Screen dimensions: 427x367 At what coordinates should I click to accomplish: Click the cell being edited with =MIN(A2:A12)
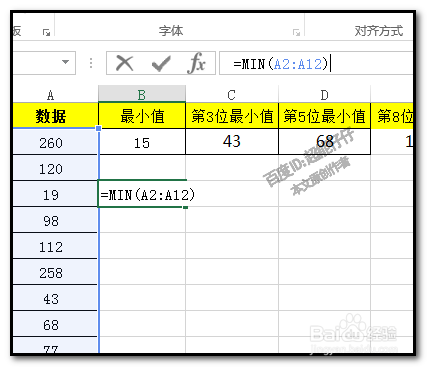(142, 194)
